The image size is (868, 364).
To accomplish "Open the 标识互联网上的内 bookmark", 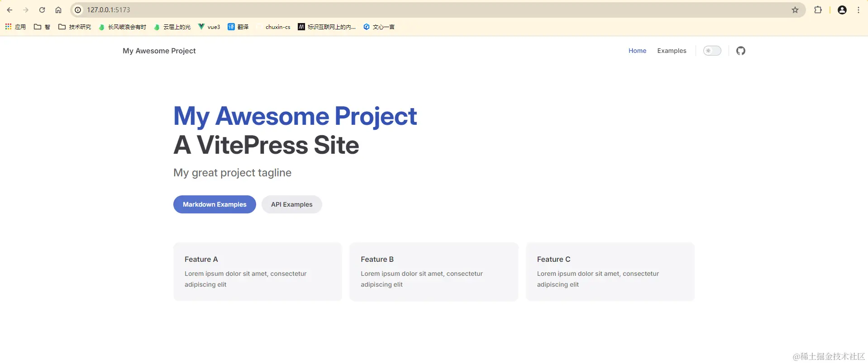I will click(327, 27).
